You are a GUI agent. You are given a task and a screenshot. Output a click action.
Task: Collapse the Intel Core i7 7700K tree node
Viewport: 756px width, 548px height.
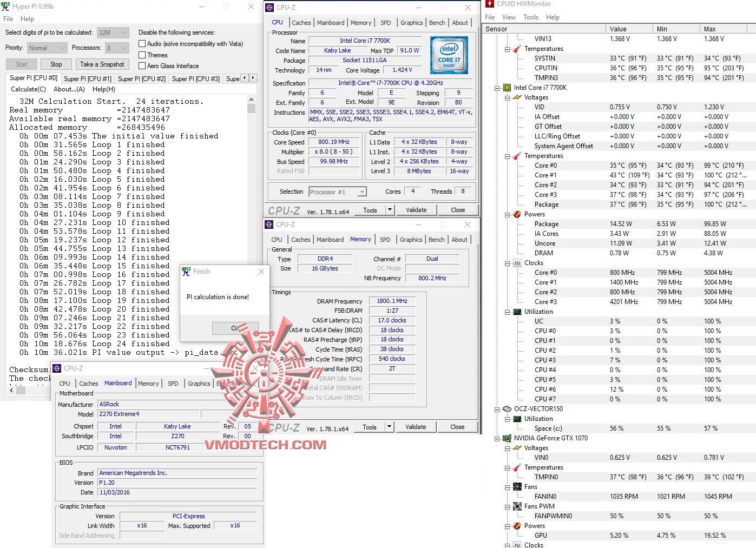point(497,88)
